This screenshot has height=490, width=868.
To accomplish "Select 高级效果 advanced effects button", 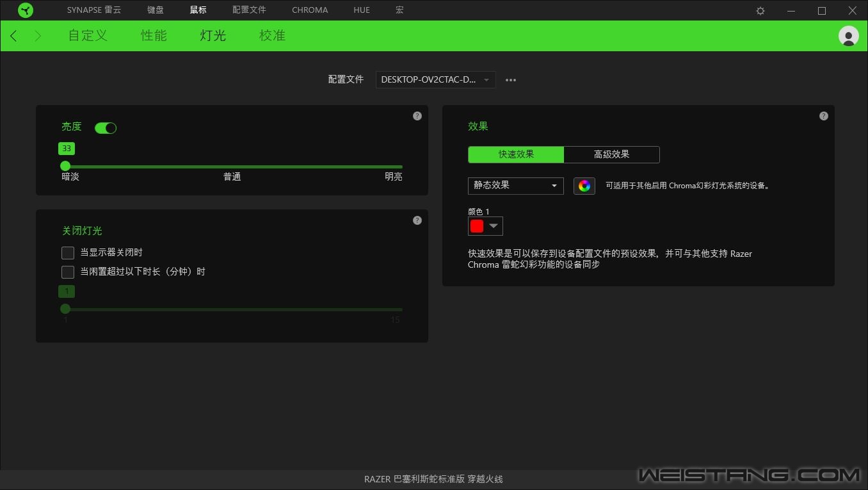I will (611, 154).
